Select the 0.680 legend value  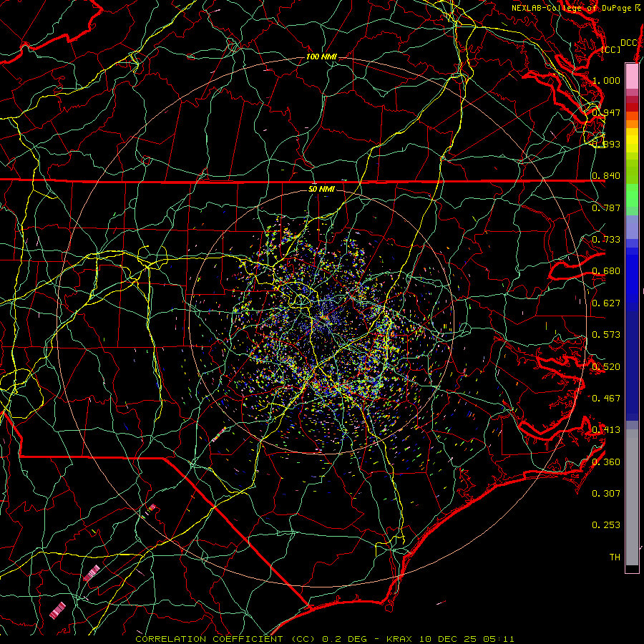point(606,271)
